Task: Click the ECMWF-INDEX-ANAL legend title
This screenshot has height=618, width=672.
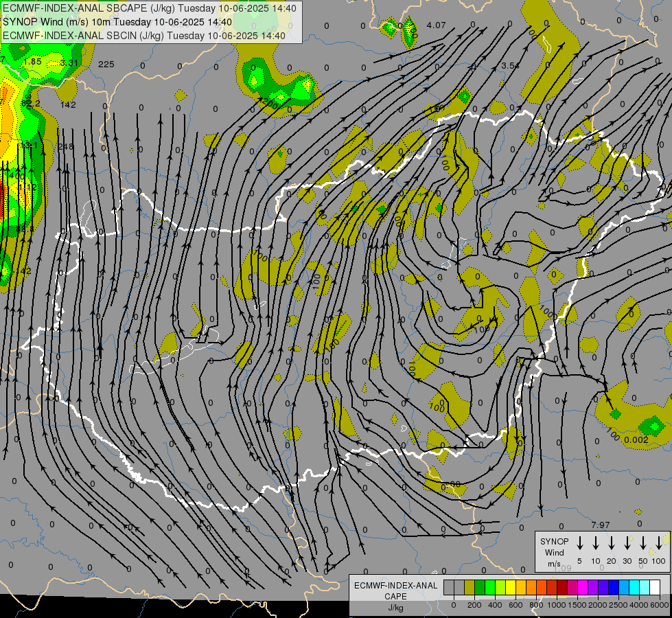Action: coord(395,586)
